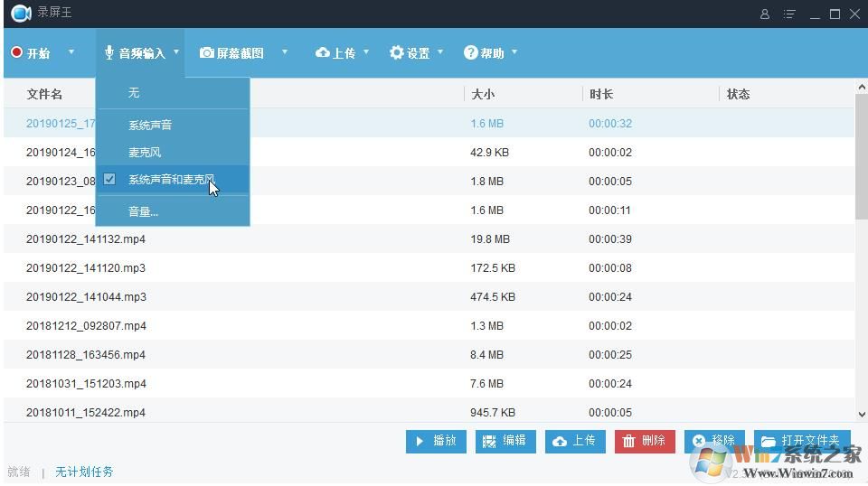
Task: Select file 20181031_151203.mp4
Action: [87, 383]
